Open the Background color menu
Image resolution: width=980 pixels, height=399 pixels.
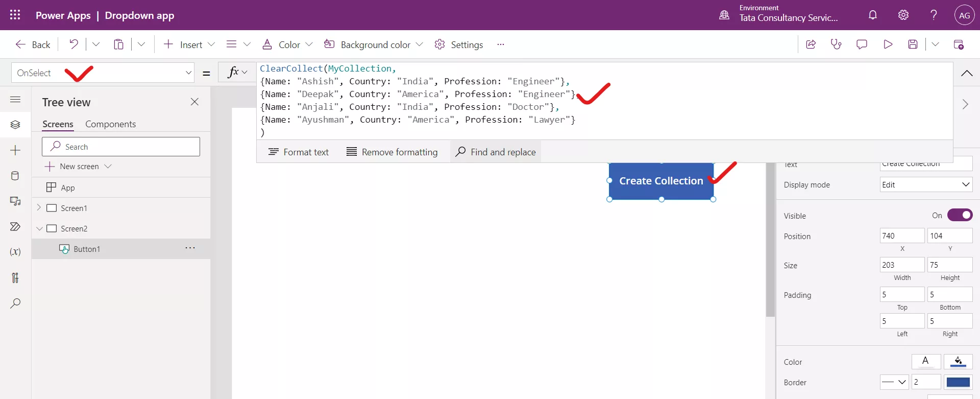(374, 44)
